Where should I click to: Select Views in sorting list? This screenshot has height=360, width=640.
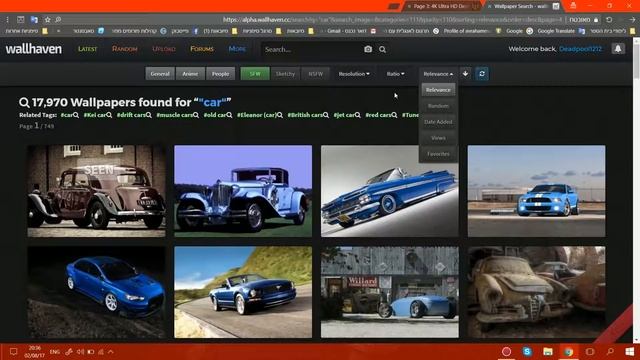click(x=438, y=138)
